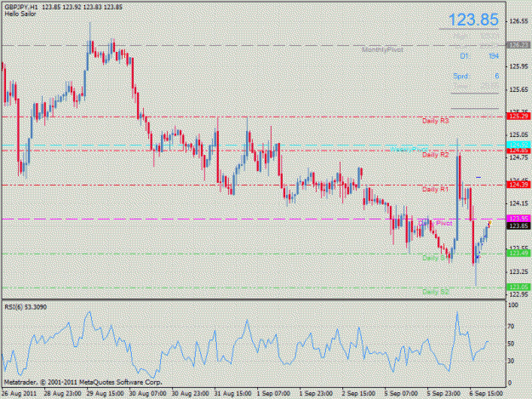The width and height of the screenshot is (532, 399).
Task: Click the green 123.05 price tag
Action: [518, 288]
